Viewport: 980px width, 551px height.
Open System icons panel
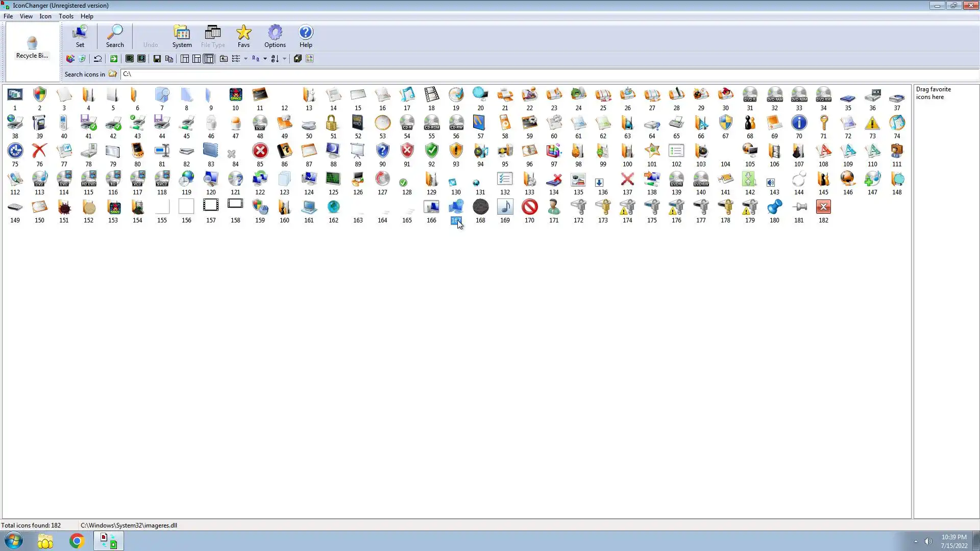point(182,36)
